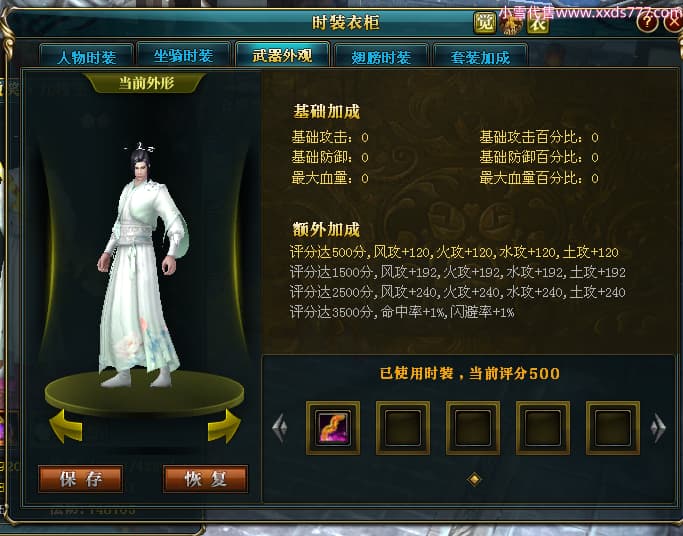This screenshot has height=536, width=683.
Task: Click the diamond page indicator below slots
Action: pyautogui.click(x=474, y=479)
